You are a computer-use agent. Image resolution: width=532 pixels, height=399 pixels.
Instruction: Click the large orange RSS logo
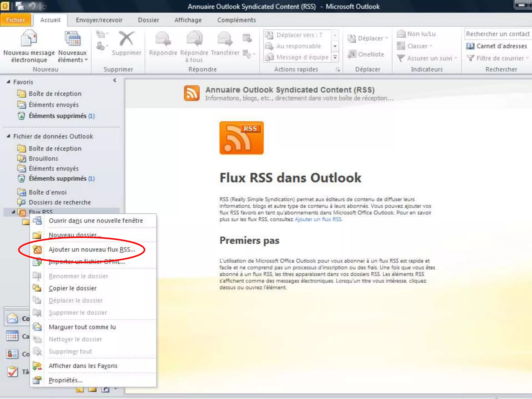coord(241,138)
